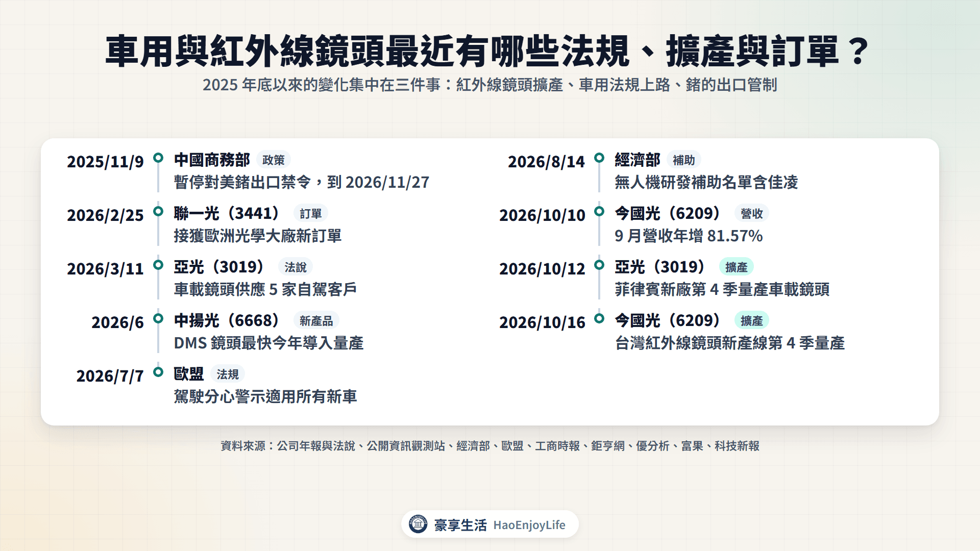Screen dimensions: 980x551
Task: Click the text 車載鏡頭供應 5 家自駕客戶
Action: coord(265,289)
